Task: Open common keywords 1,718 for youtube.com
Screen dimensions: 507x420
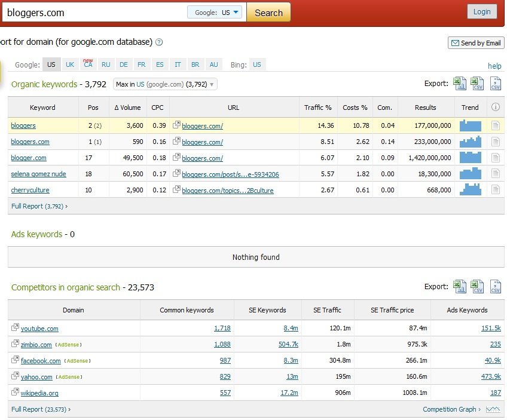Action: (222, 328)
